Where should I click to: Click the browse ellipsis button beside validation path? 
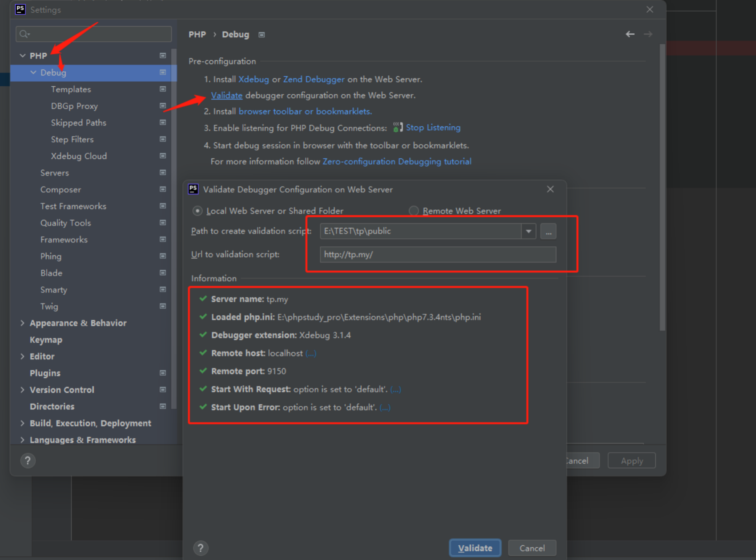tap(548, 231)
